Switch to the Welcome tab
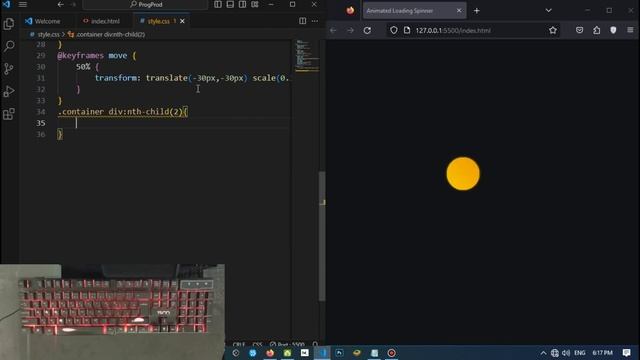640x360 pixels. click(x=43, y=21)
